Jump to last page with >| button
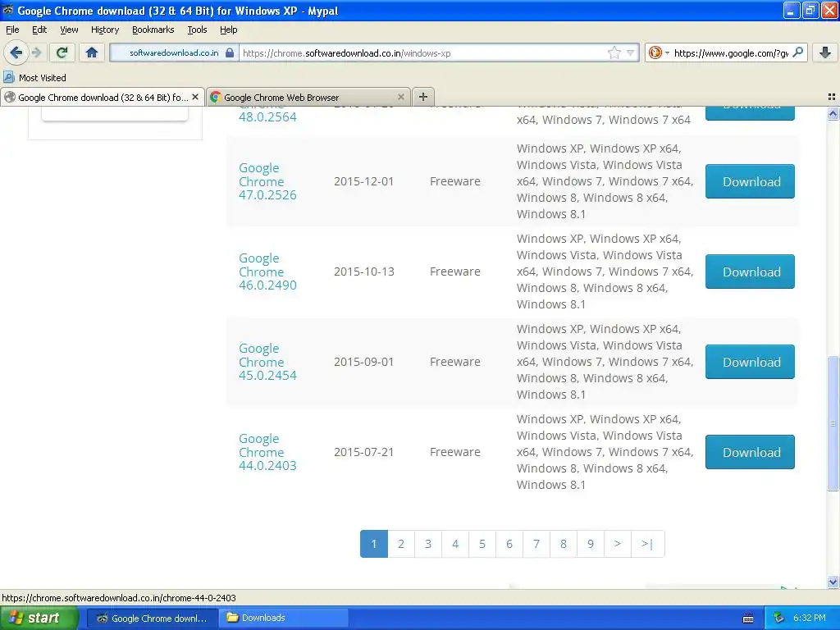 [x=648, y=544]
